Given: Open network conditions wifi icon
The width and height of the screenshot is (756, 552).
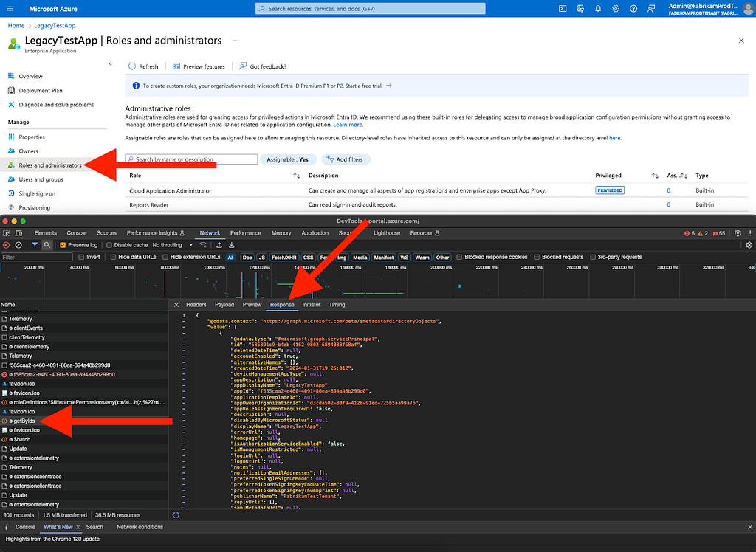Looking at the screenshot, I should 203,245.
